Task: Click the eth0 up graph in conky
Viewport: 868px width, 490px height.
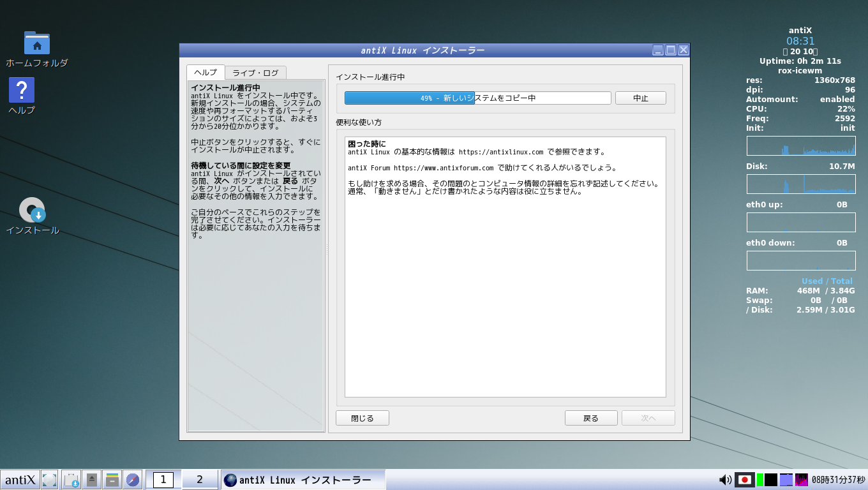Action: [801, 223]
